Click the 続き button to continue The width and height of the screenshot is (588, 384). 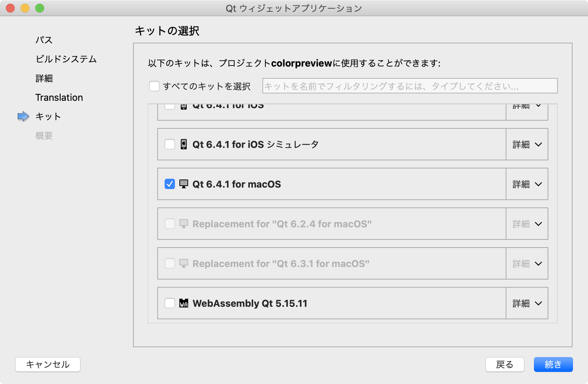coord(553,365)
